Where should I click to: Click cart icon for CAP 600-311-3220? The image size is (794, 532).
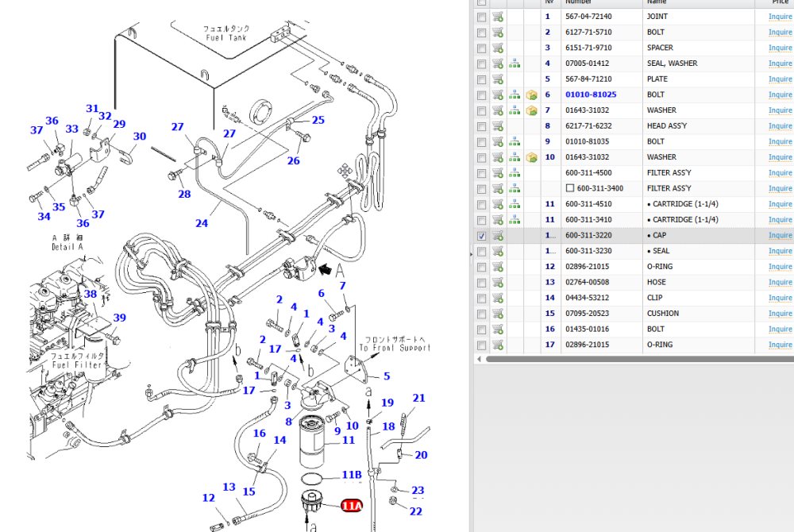click(x=498, y=236)
